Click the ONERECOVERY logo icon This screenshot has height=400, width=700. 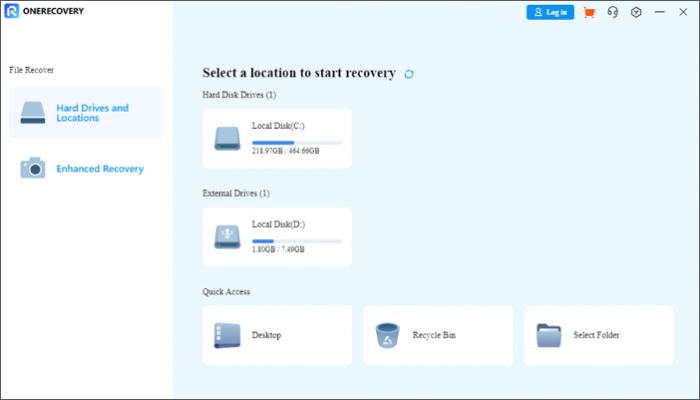coord(12,11)
